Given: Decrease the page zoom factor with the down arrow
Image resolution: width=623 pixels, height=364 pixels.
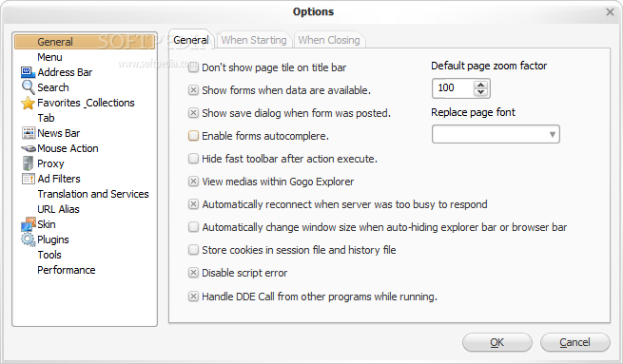Looking at the screenshot, I should point(480,92).
